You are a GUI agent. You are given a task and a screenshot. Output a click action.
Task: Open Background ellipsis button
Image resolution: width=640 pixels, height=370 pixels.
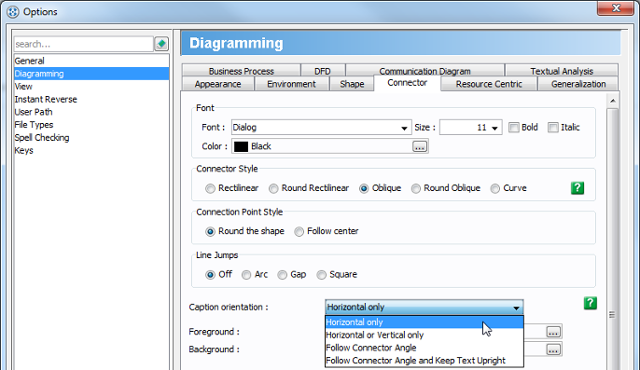553,350
